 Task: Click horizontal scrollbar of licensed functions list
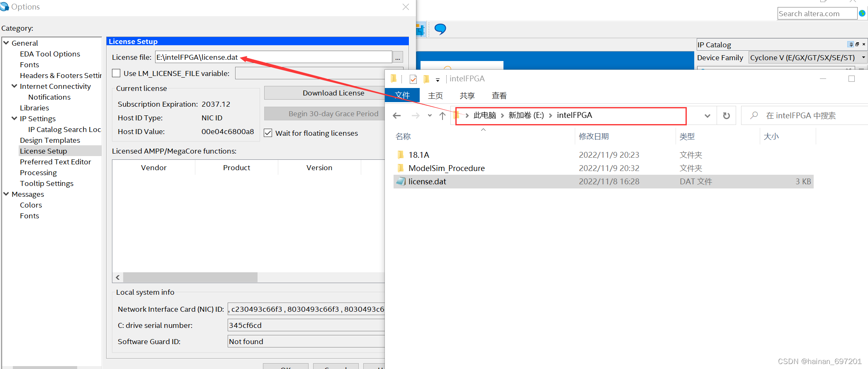coord(190,277)
